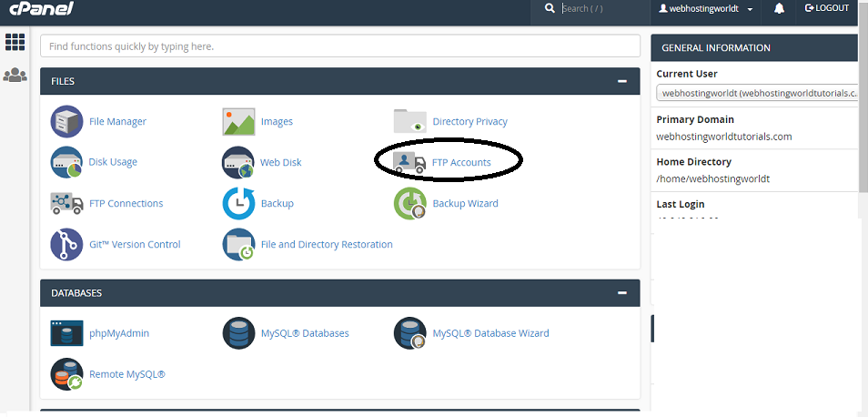Open the webhostingworldt user dropdown
Image resolution: width=868 pixels, height=417 pixels.
pyautogui.click(x=706, y=9)
